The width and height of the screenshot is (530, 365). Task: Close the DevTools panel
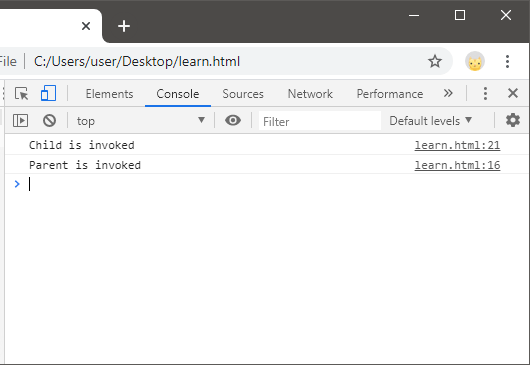(x=513, y=93)
